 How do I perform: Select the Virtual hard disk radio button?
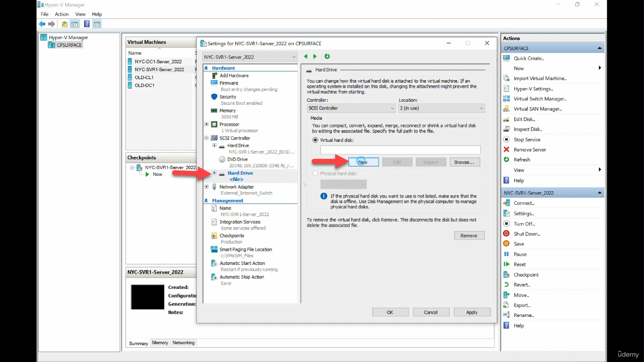coord(315,140)
